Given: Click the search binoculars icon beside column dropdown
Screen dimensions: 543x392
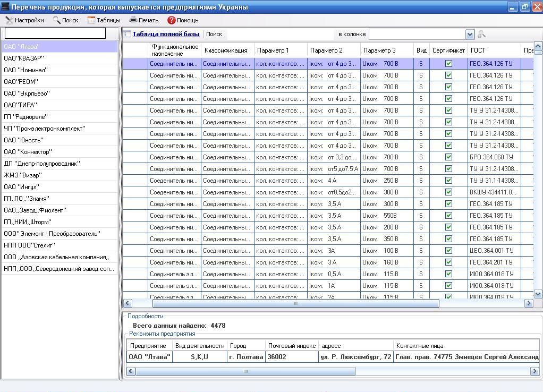Looking at the screenshot, I should coord(481,34).
